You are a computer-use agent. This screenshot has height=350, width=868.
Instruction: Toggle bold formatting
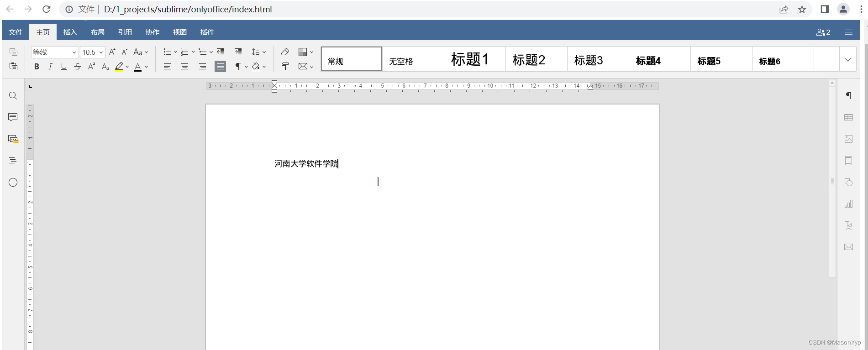pyautogui.click(x=37, y=67)
